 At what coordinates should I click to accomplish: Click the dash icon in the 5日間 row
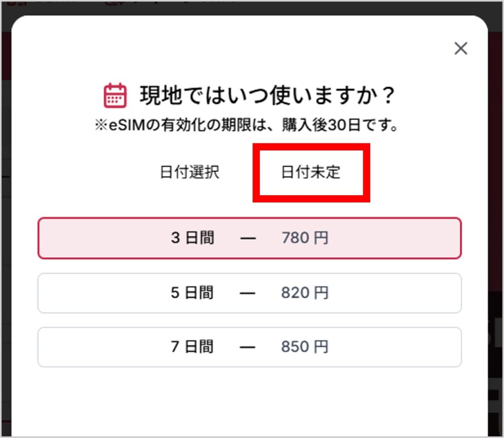(249, 293)
